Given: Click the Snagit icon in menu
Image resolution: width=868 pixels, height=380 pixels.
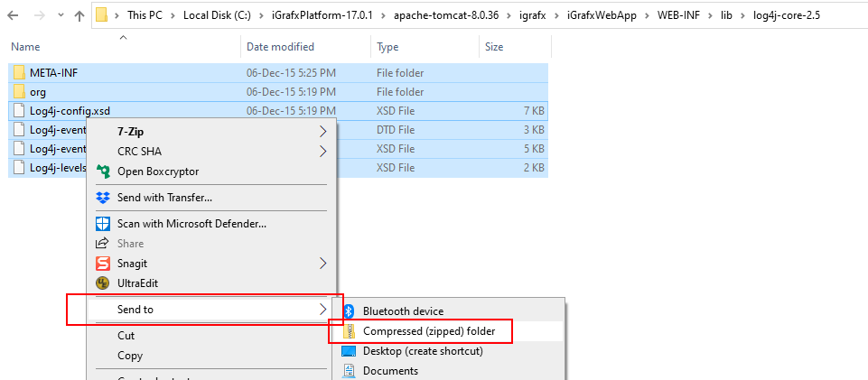Looking at the screenshot, I should pyautogui.click(x=102, y=264).
